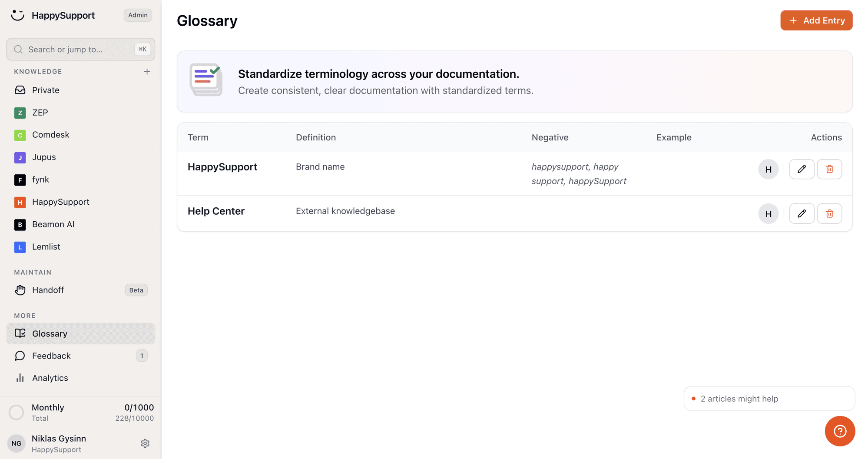Click the Actions column header
Image resolution: width=868 pixels, height=459 pixels.
click(x=826, y=137)
